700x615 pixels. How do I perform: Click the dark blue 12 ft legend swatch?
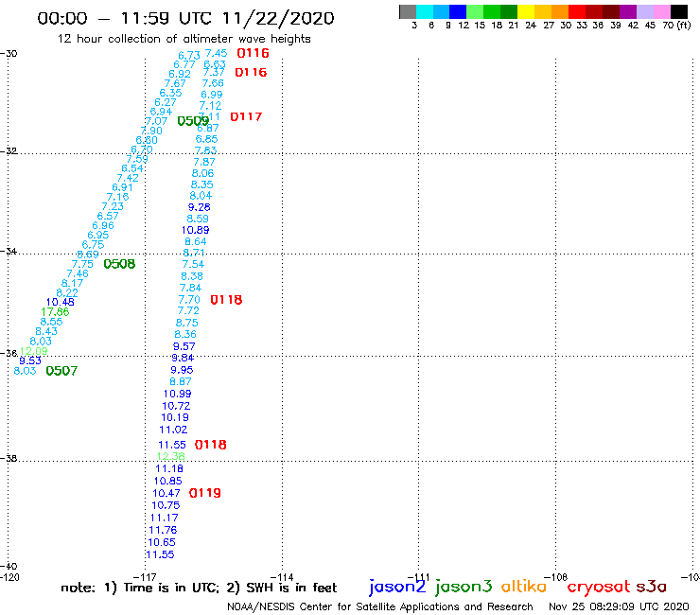pos(458,11)
